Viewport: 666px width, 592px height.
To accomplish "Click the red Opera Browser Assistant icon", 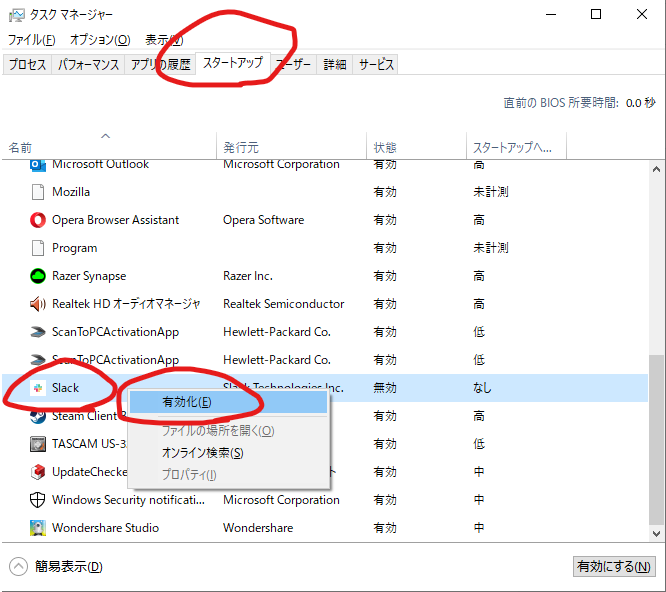I will click(38, 220).
